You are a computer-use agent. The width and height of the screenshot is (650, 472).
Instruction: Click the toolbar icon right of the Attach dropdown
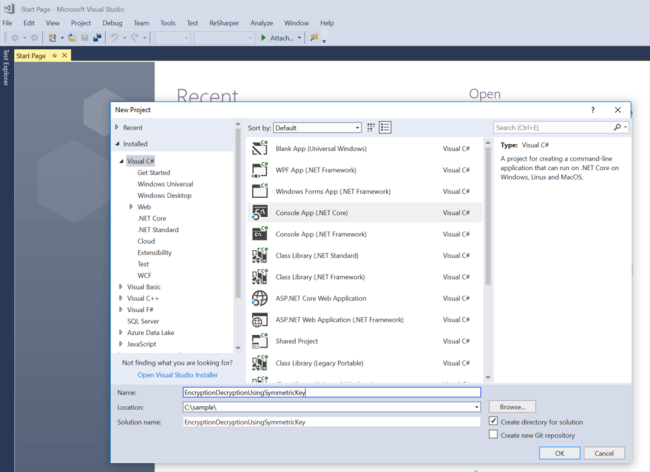pos(314,38)
